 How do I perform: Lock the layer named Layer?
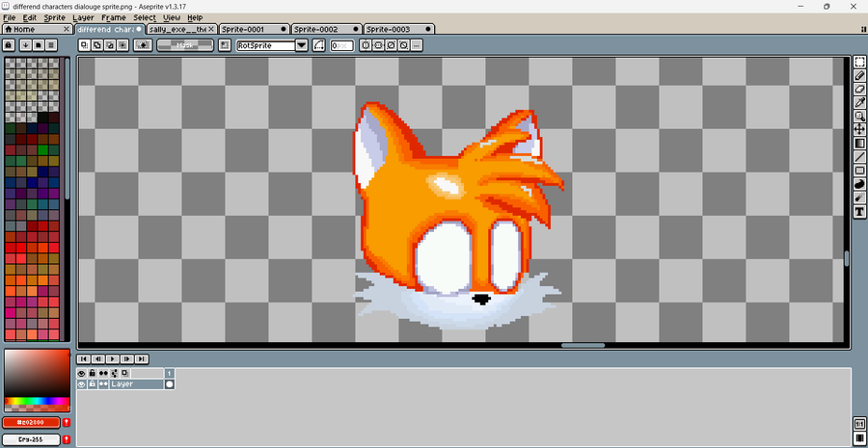[92, 383]
